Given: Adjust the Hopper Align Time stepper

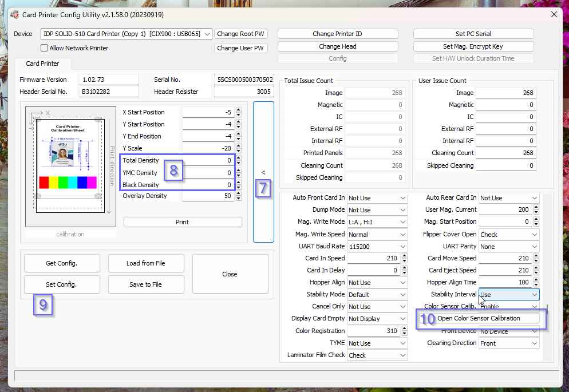Looking at the screenshot, I should (536, 282).
